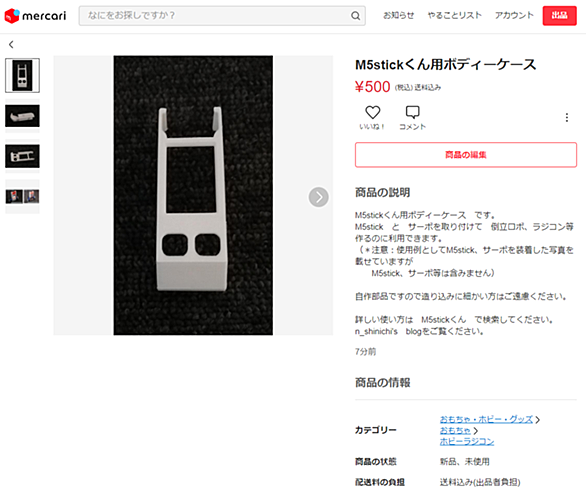Open おもちゃ・ホビー・グッズ category link
The width and height of the screenshot is (586, 488).
(486, 419)
